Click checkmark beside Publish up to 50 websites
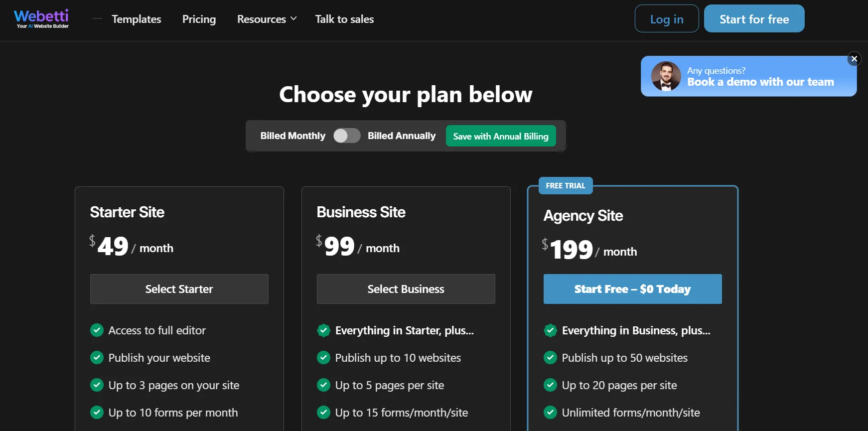Screen dimensions: 868x431 pyautogui.click(x=550, y=358)
